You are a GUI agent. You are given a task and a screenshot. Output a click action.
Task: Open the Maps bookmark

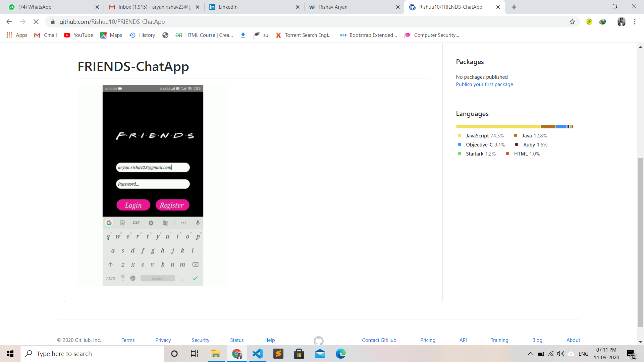click(111, 35)
